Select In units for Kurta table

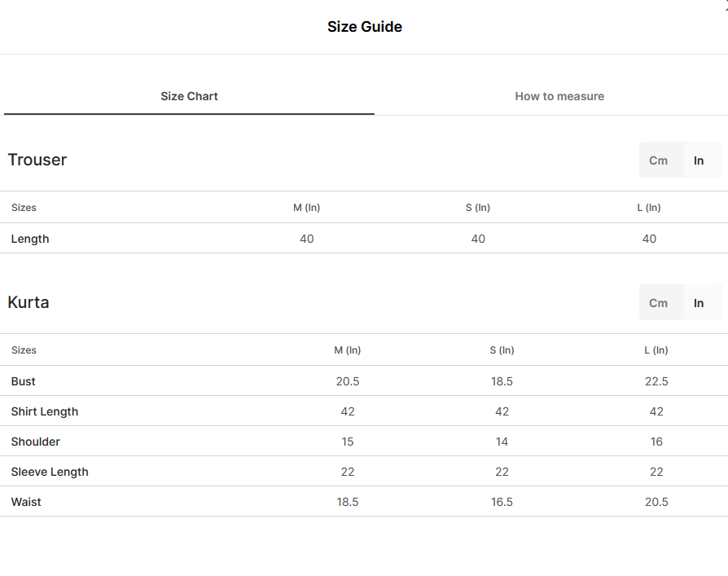click(699, 303)
